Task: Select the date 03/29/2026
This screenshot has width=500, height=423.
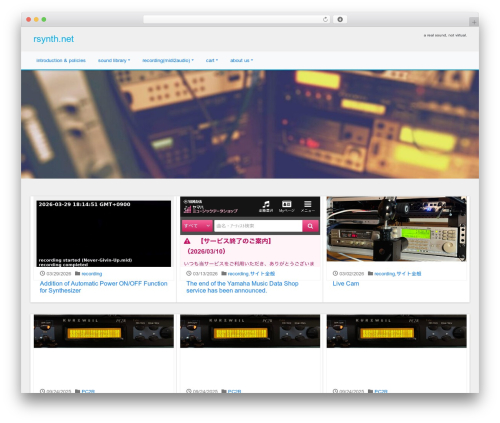Action: (x=59, y=274)
